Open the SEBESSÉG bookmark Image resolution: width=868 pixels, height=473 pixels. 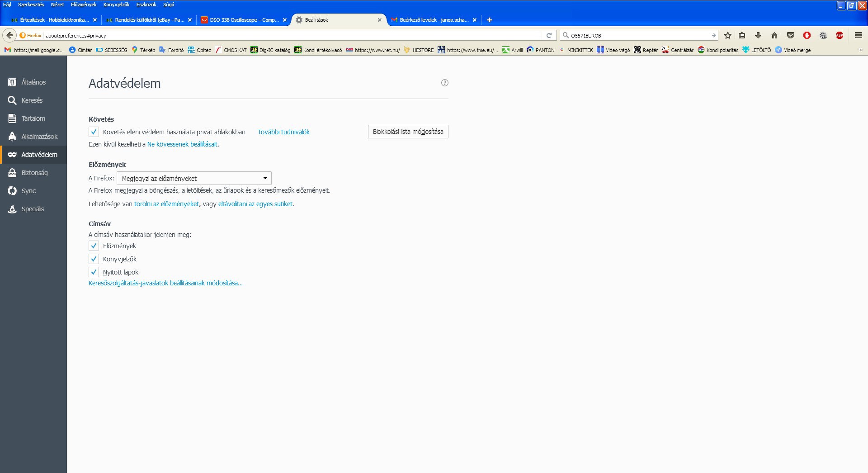click(x=112, y=50)
